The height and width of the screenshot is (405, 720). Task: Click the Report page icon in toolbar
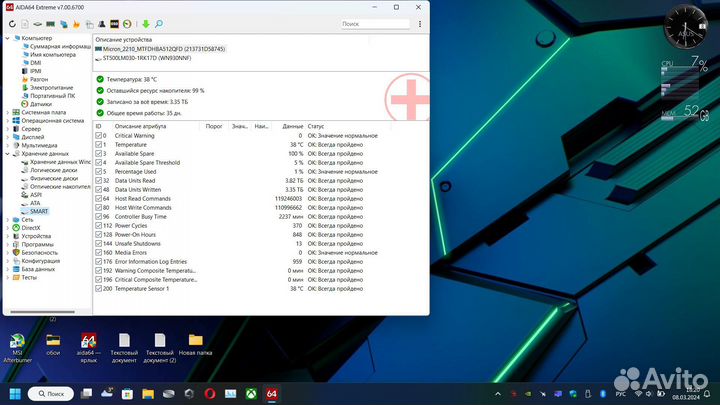click(25, 24)
